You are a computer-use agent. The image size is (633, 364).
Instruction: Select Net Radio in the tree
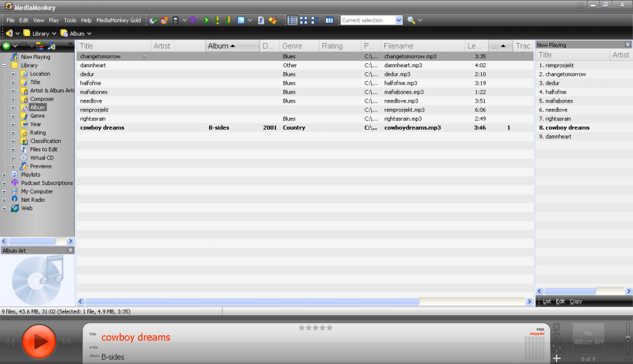[33, 200]
